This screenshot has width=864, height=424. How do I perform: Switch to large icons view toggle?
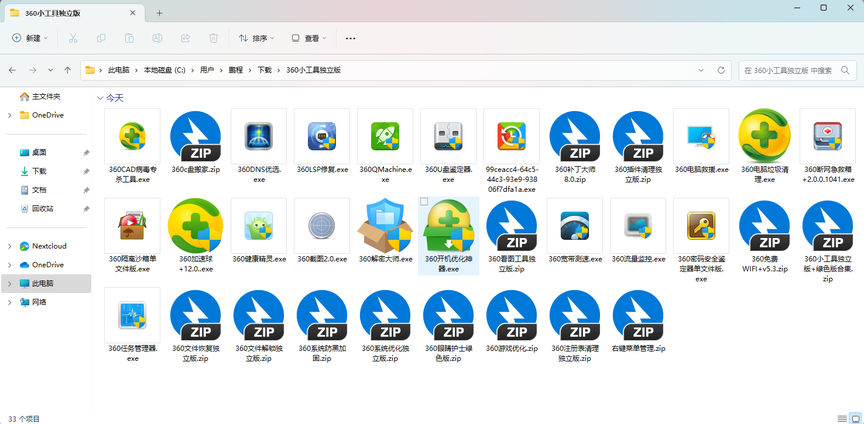[854, 419]
